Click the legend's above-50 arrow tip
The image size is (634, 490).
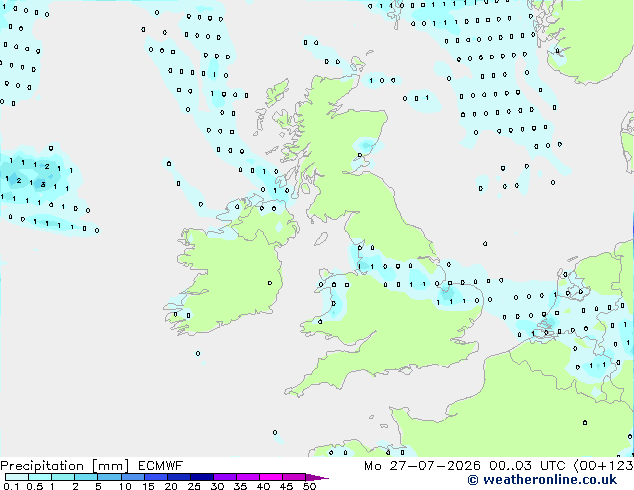point(317,477)
